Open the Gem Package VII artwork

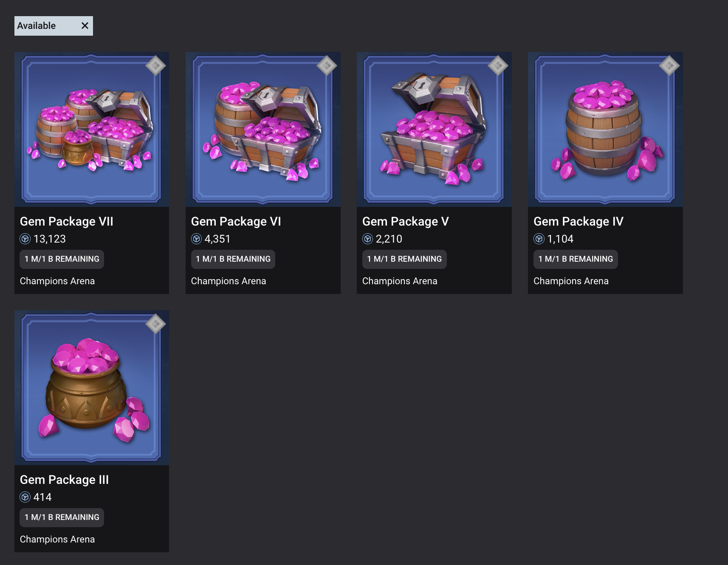pyautogui.click(x=92, y=129)
